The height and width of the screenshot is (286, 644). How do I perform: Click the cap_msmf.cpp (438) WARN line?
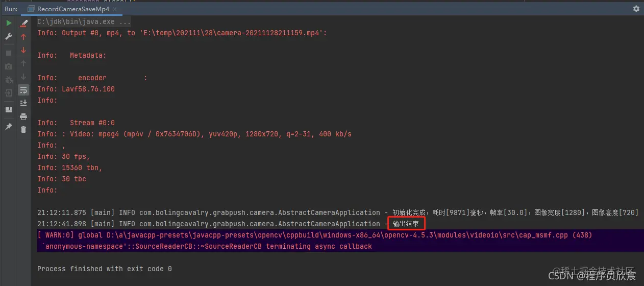315,235
